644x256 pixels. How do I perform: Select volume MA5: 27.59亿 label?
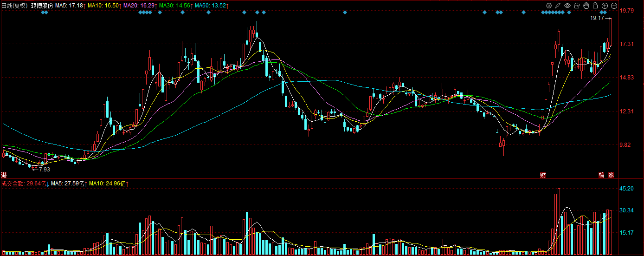click(68, 184)
